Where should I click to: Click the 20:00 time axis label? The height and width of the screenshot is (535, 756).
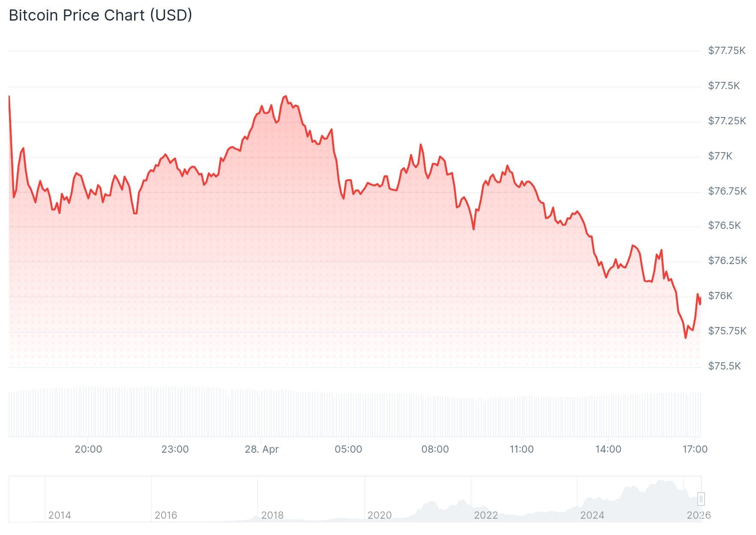(88, 449)
